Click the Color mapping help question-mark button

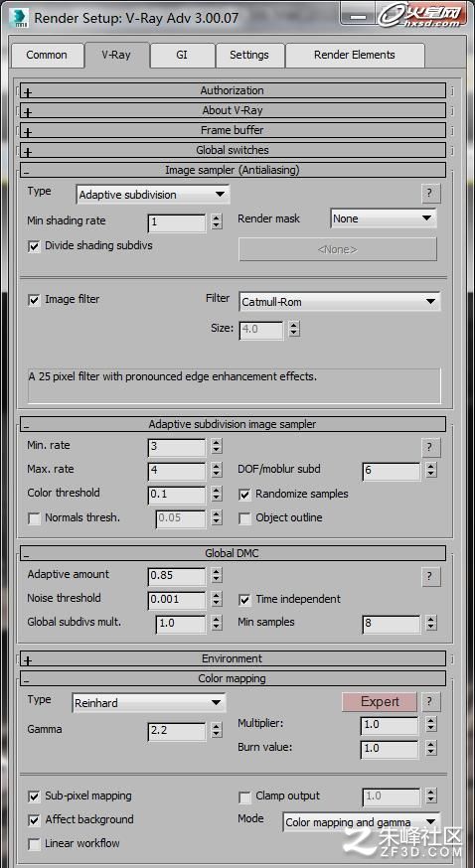click(x=429, y=701)
